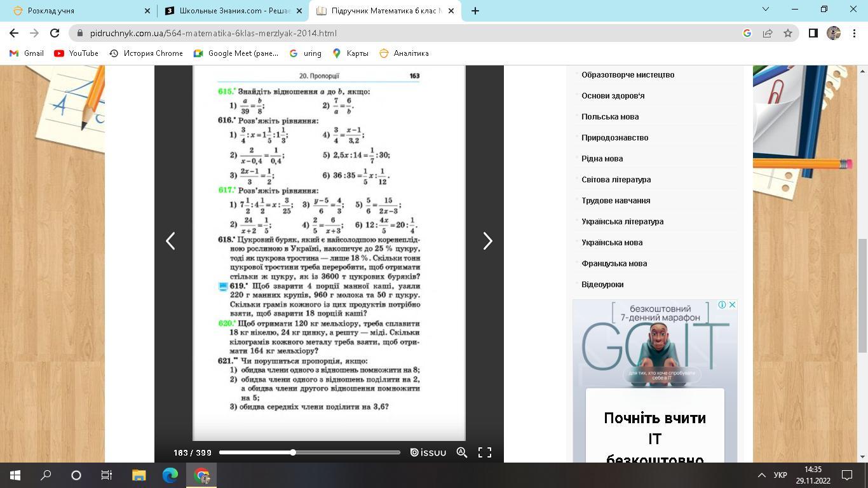Open the Chrome profile avatar

tap(834, 33)
